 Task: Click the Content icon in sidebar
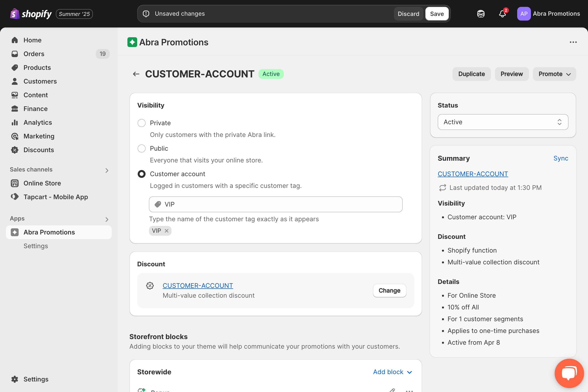[x=15, y=95]
